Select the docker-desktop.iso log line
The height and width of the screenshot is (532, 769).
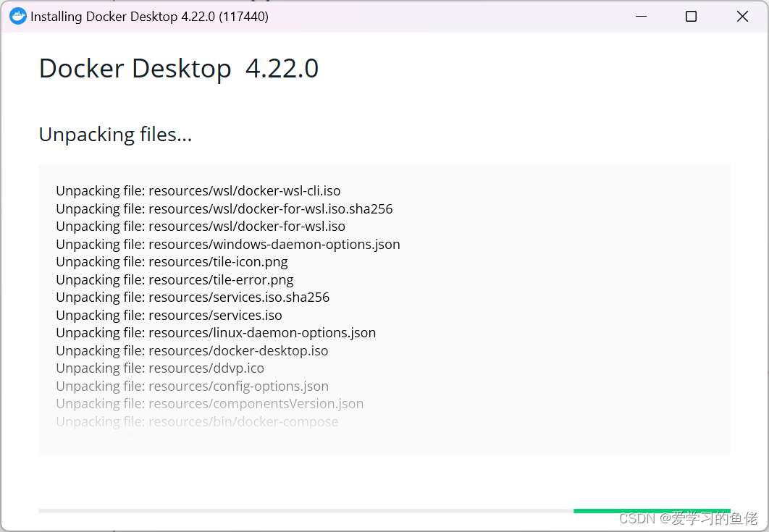[x=192, y=351]
